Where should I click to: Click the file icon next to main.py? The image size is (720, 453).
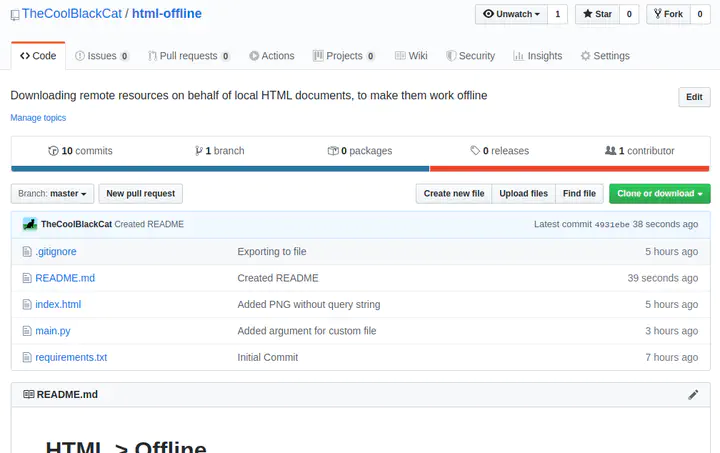pos(27,331)
